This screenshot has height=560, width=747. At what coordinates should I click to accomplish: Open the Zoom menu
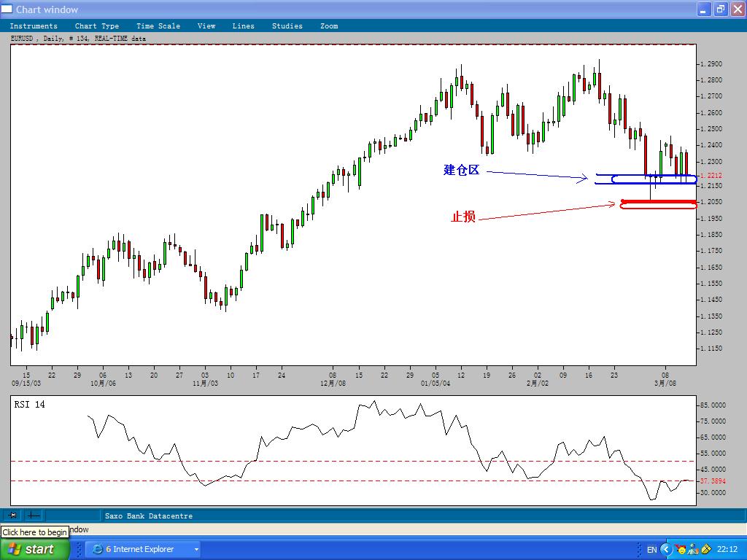[x=329, y=26]
